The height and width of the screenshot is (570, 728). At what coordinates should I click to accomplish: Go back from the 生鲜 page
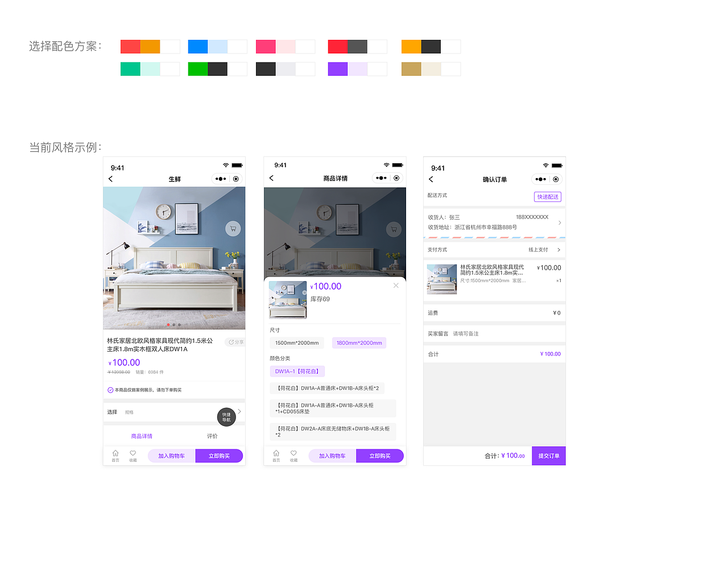pyautogui.click(x=111, y=179)
